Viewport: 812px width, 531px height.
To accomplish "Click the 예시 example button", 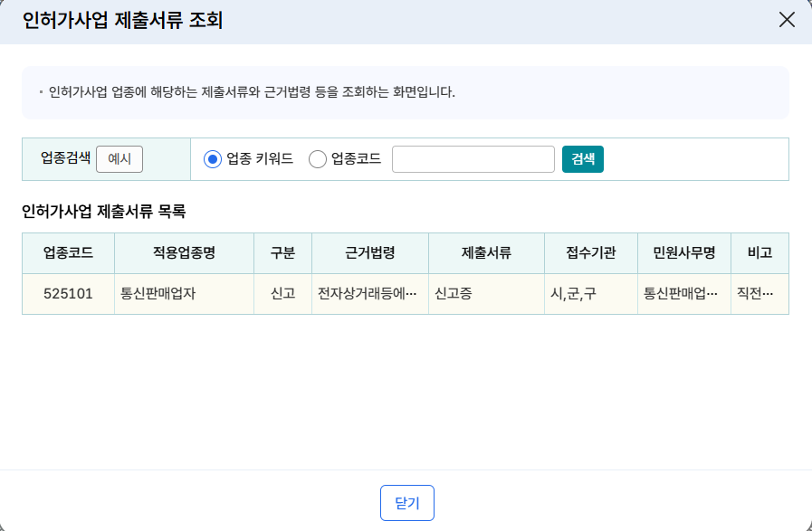I will point(119,158).
